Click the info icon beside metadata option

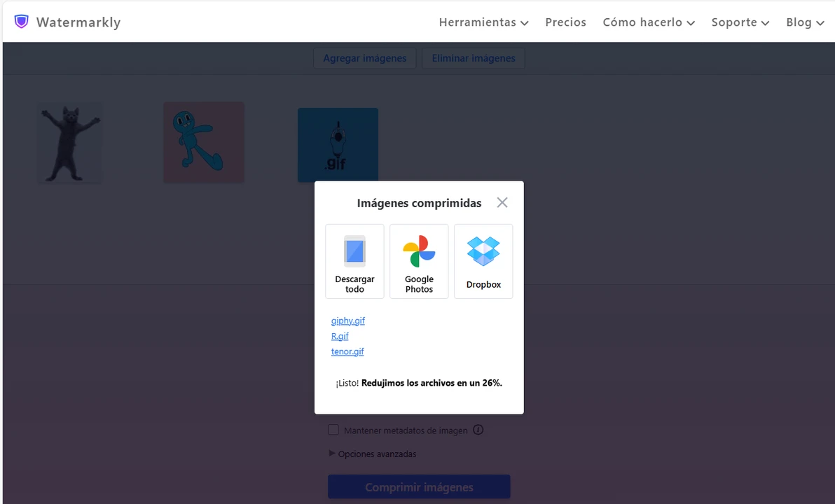[478, 430]
